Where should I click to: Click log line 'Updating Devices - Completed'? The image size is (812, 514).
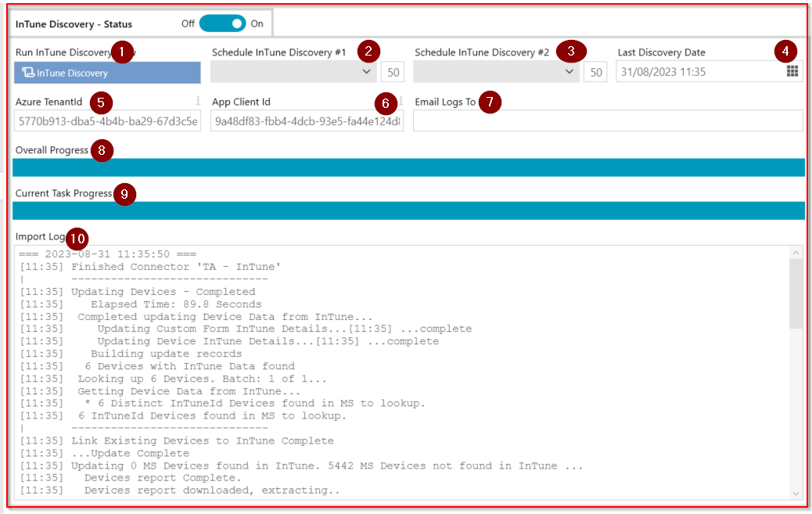pos(163,292)
